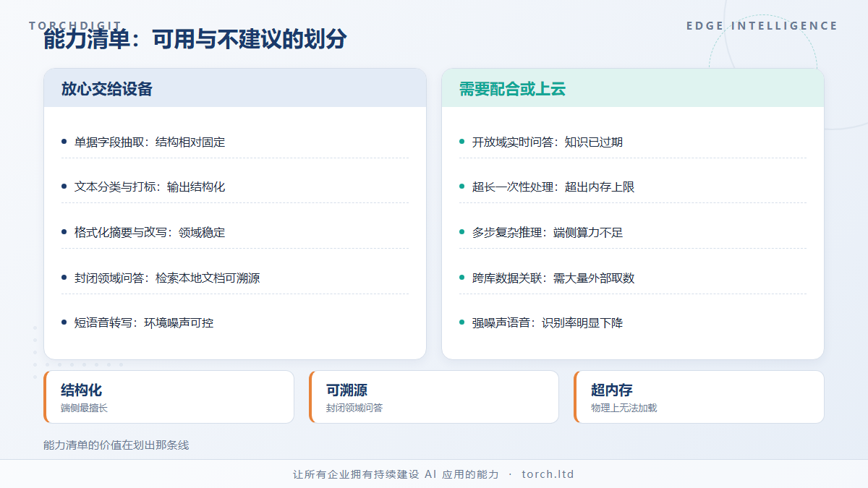Click the slide title 能力清单：可用与不建议的划分
The height and width of the screenshot is (488, 868).
point(195,39)
